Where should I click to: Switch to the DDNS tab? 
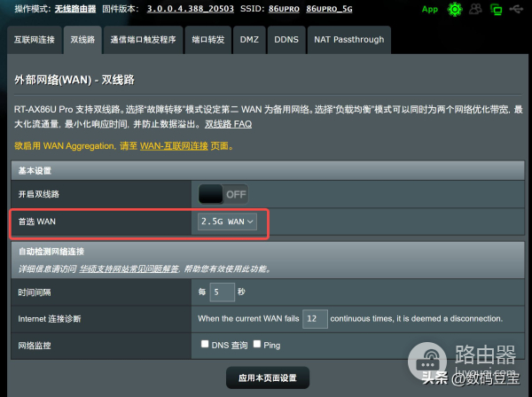click(x=286, y=40)
